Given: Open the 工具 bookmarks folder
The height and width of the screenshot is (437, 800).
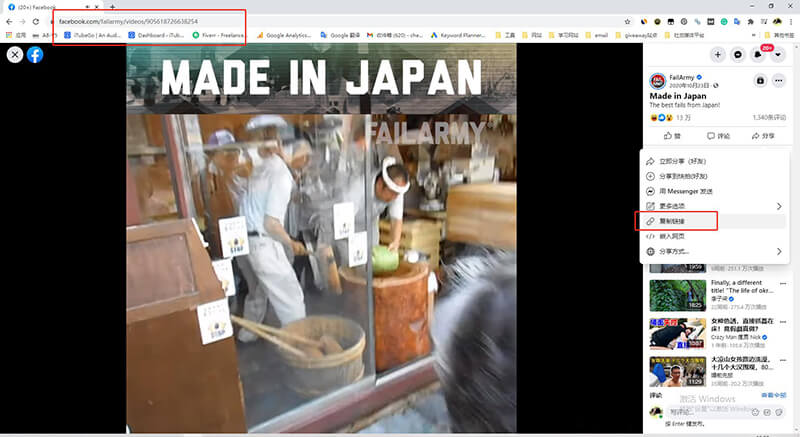Looking at the screenshot, I should [x=505, y=35].
